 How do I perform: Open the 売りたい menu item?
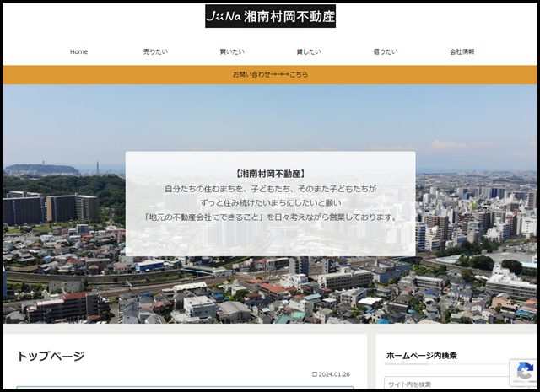155,51
